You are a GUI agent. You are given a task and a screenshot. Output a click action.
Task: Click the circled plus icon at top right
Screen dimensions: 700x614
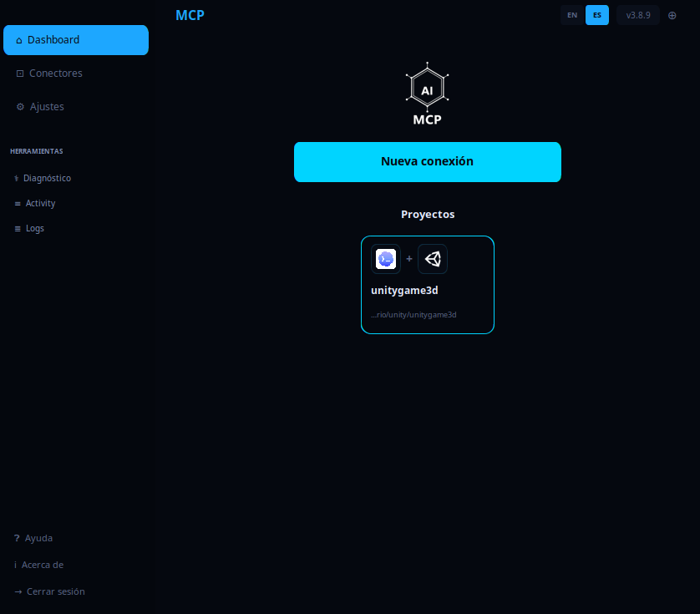click(x=672, y=16)
